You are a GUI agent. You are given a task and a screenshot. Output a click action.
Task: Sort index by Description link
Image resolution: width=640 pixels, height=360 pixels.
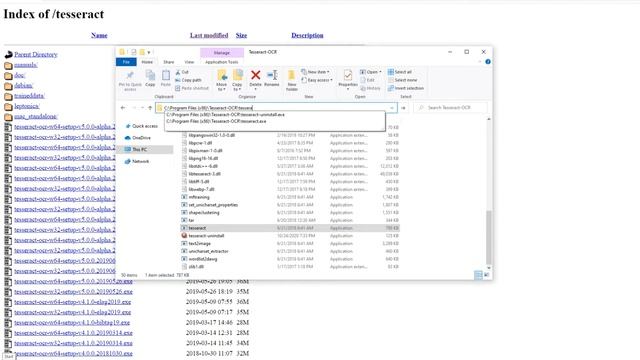coord(307,35)
